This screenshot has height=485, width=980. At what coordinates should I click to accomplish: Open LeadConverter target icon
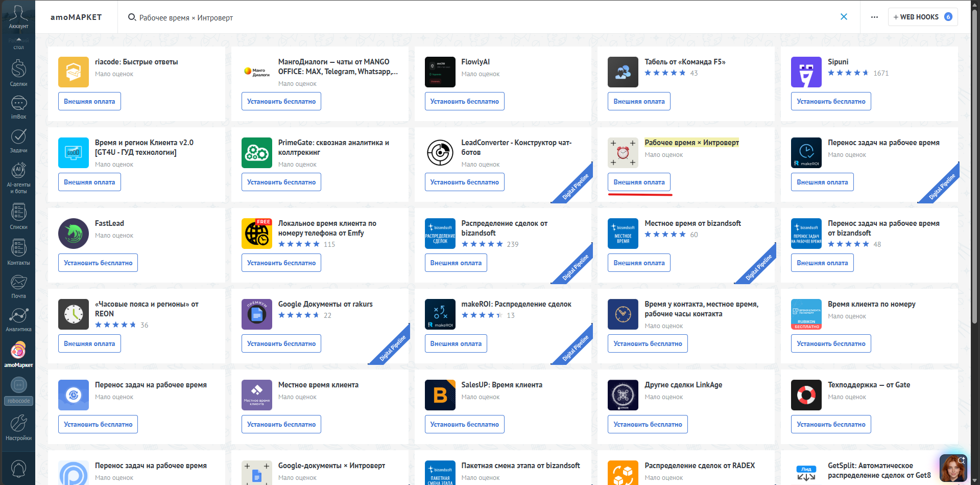tap(440, 153)
